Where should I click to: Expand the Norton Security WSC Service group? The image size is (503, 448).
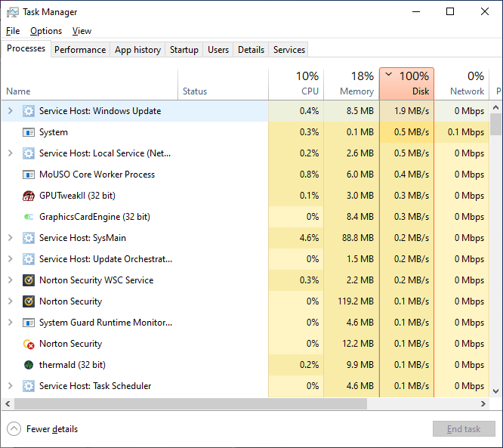click(11, 280)
